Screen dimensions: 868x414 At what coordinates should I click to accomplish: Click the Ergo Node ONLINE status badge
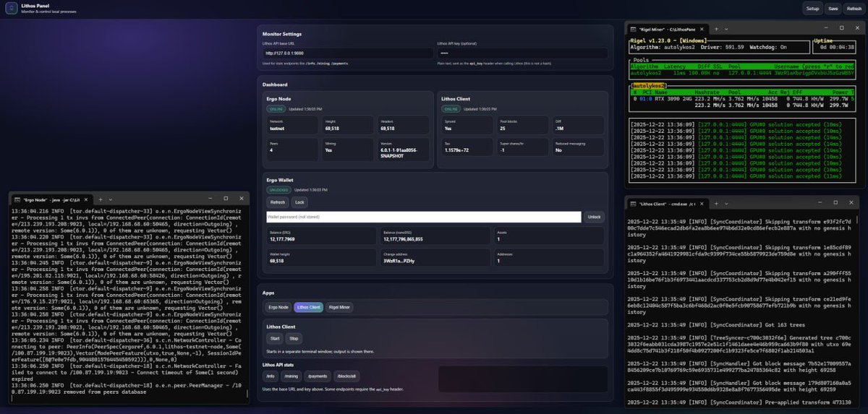pos(276,108)
